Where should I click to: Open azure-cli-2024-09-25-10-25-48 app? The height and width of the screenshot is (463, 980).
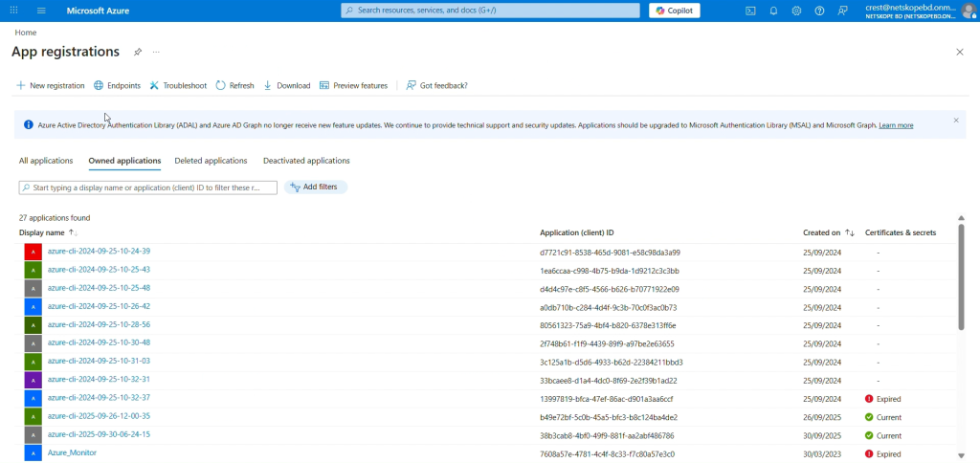(99, 288)
